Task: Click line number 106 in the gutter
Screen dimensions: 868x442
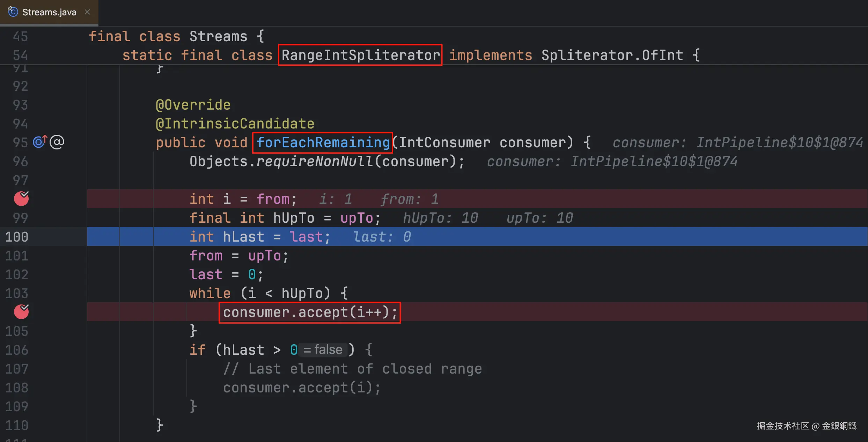Action: coord(17,350)
